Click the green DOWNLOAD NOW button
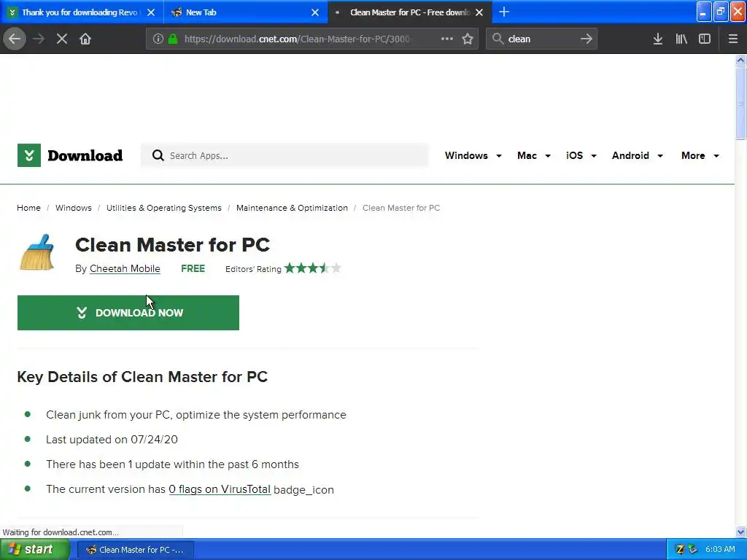This screenshot has height=560, width=747. (128, 313)
